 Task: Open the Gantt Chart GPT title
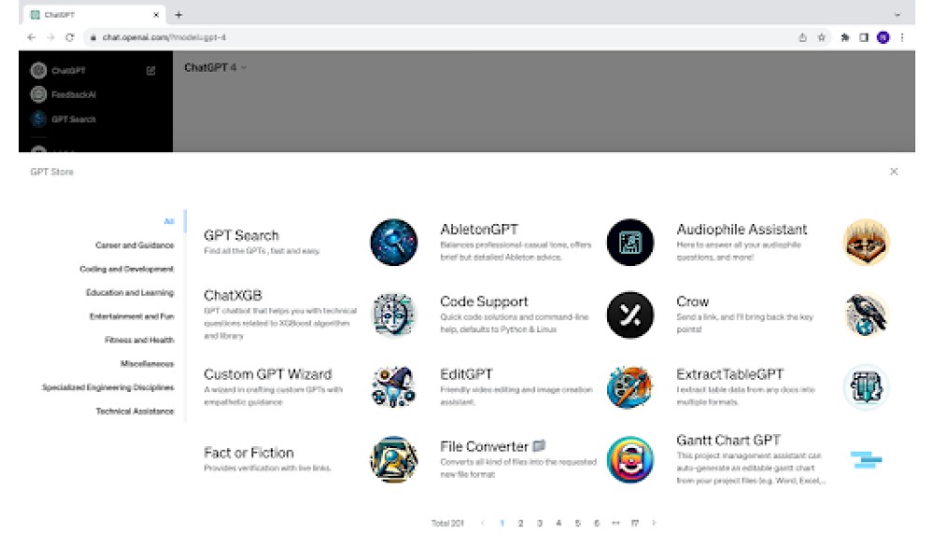pyautogui.click(x=728, y=441)
